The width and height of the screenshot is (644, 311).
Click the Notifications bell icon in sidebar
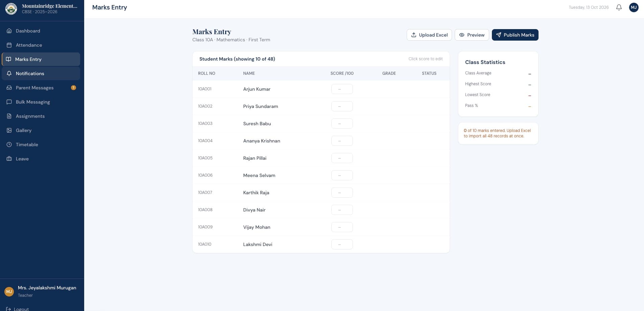[9, 73]
